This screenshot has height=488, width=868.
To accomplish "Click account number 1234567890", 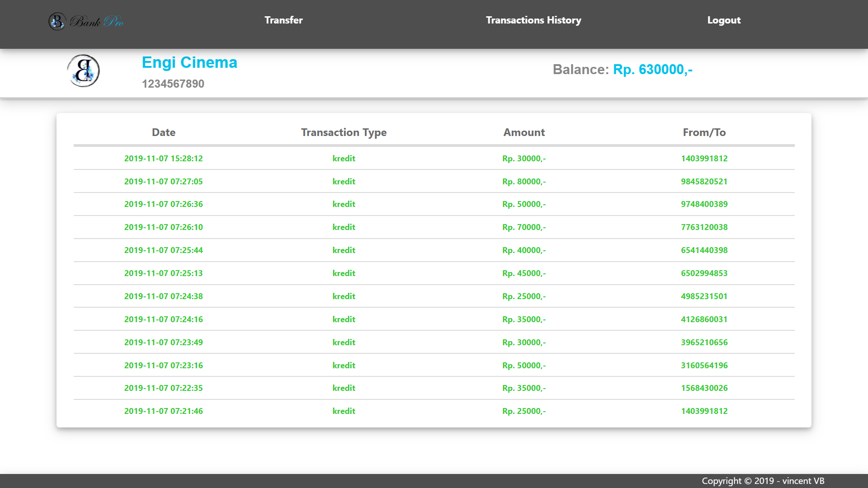I will click(x=173, y=84).
